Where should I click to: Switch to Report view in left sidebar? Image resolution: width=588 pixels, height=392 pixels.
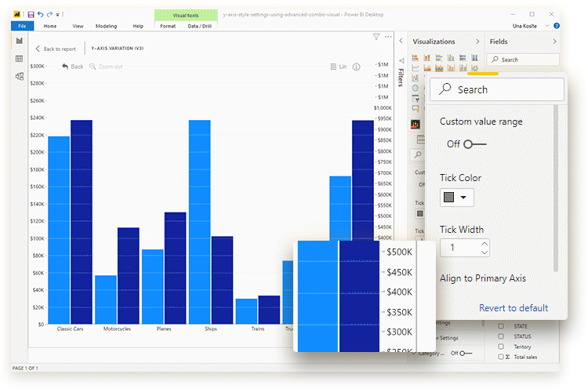coord(19,41)
